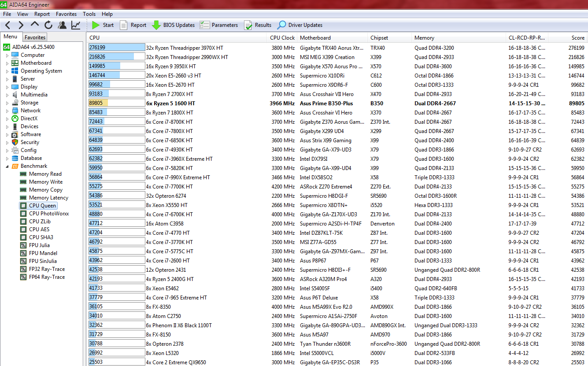The height and width of the screenshot is (366, 588).
Task: Select the Storage tree icon
Action: coord(15,103)
